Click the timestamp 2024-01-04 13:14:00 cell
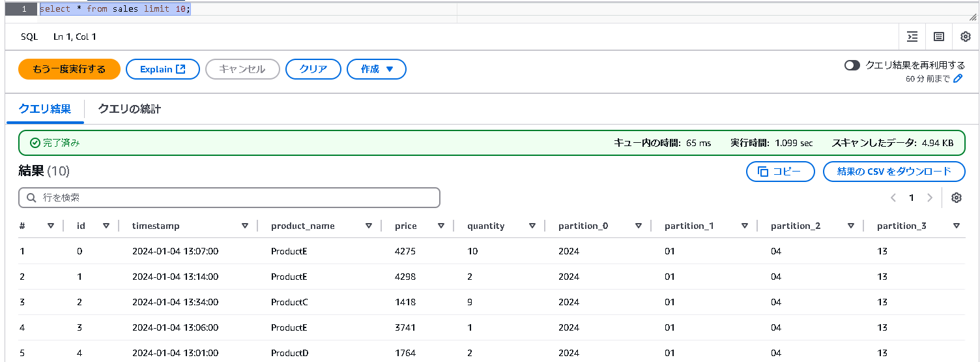This screenshot has width=980, height=362. (x=175, y=277)
